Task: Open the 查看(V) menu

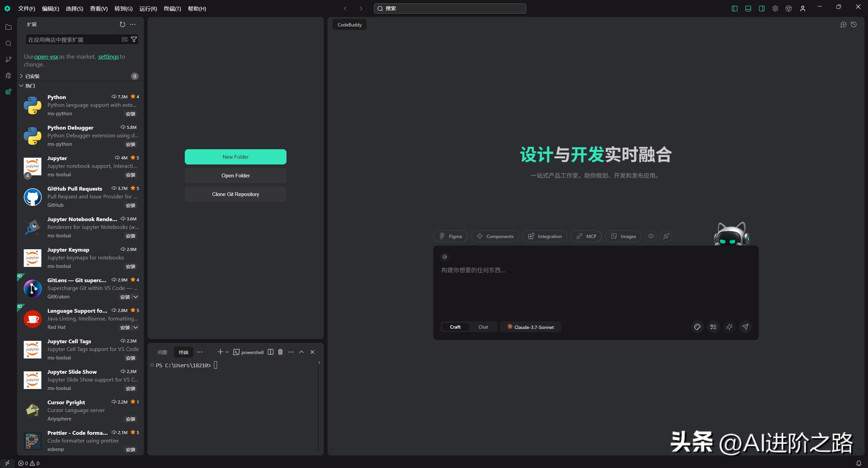Action: 99,8
